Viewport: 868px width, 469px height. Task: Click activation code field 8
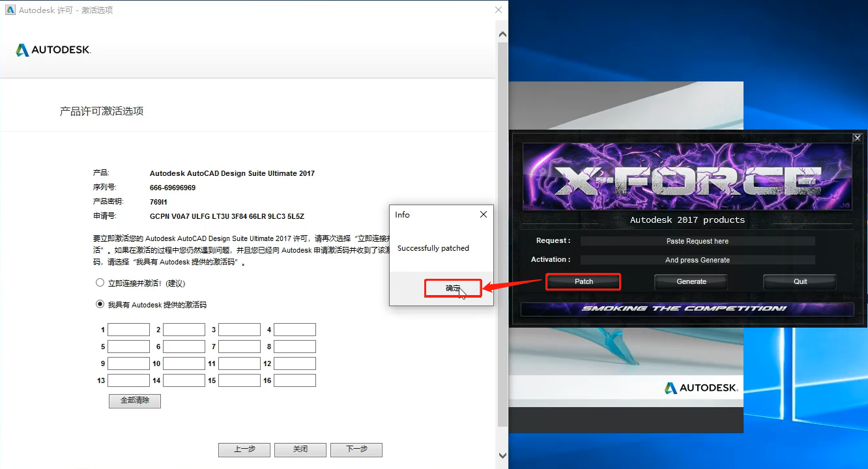(x=295, y=347)
